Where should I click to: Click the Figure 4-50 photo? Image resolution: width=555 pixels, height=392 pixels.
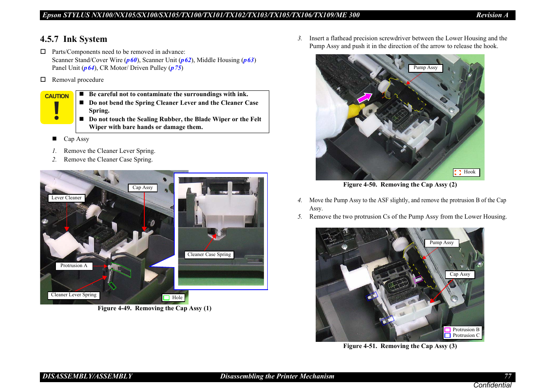pos(400,118)
